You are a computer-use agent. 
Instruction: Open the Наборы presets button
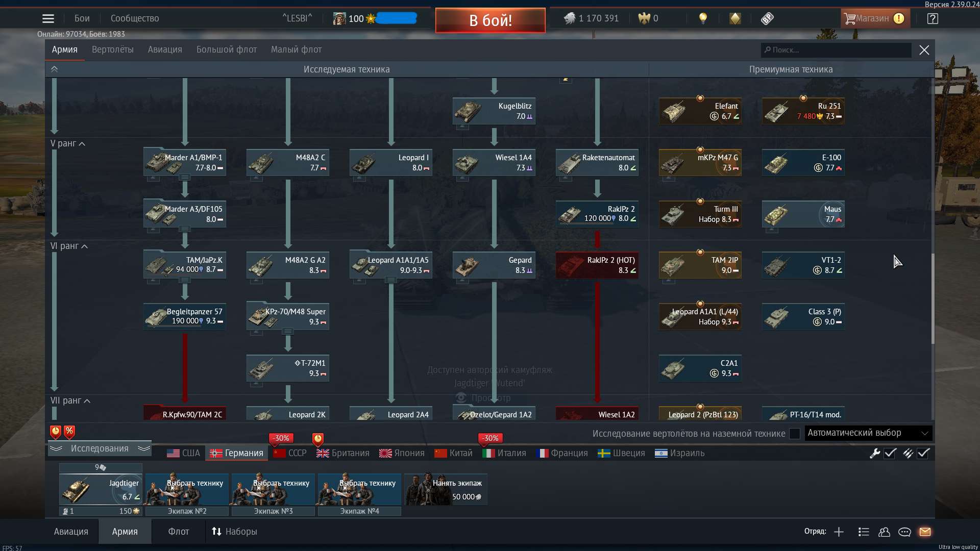tap(234, 532)
